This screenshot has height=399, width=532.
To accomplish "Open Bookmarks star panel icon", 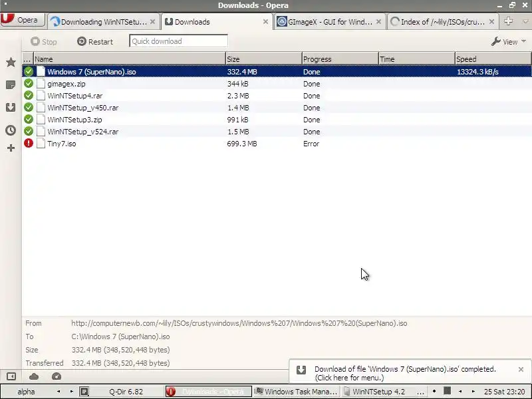I will click(x=11, y=63).
